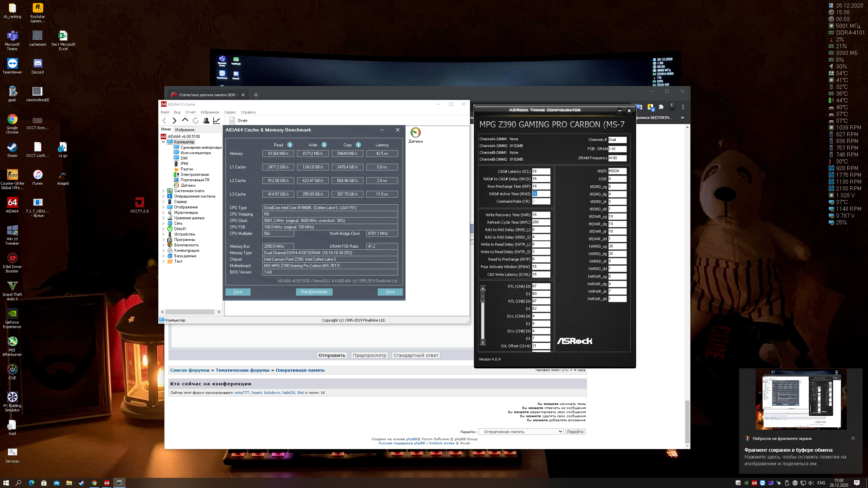The image size is (868, 488).
Task: Expand the Устройства tree node
Action: click(163, 234)
